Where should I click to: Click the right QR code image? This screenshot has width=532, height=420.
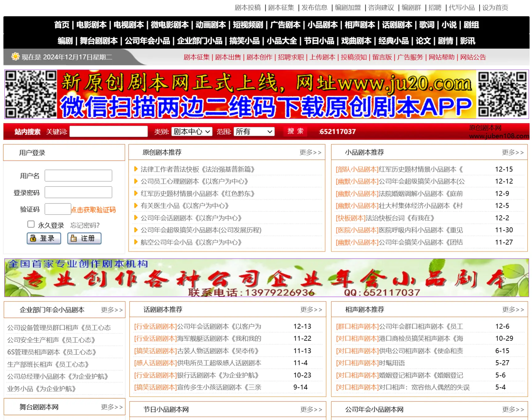(502, 94)
